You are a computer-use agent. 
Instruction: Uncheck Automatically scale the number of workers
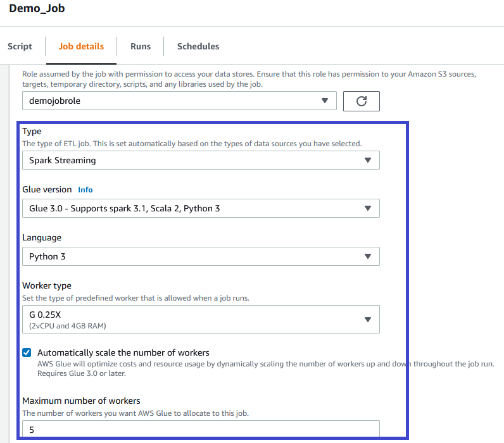pos(27,353)
